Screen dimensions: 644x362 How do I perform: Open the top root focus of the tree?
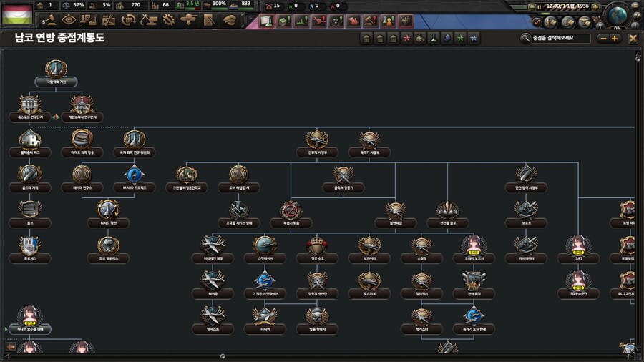(56, 69)
